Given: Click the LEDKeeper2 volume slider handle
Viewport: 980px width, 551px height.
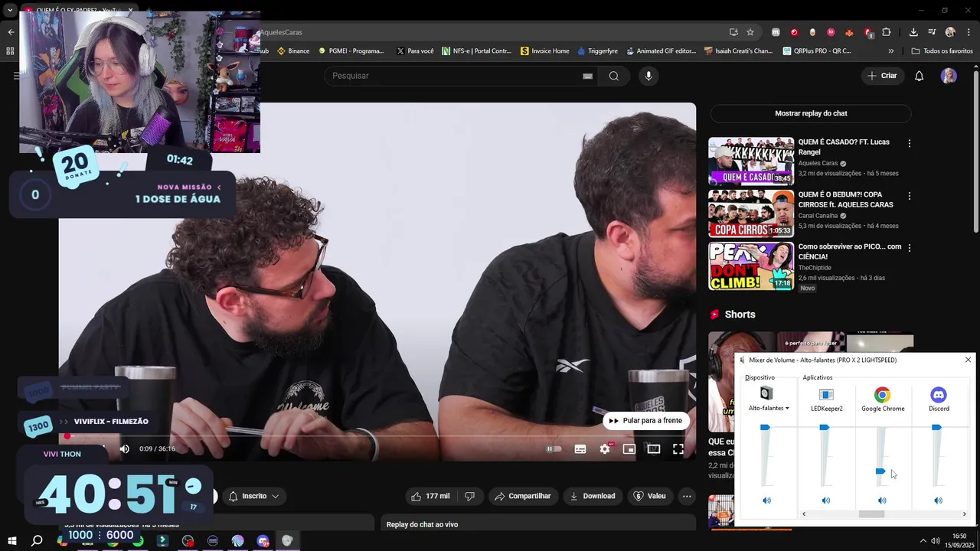Looking at the screenshot, I should [825, 428].
